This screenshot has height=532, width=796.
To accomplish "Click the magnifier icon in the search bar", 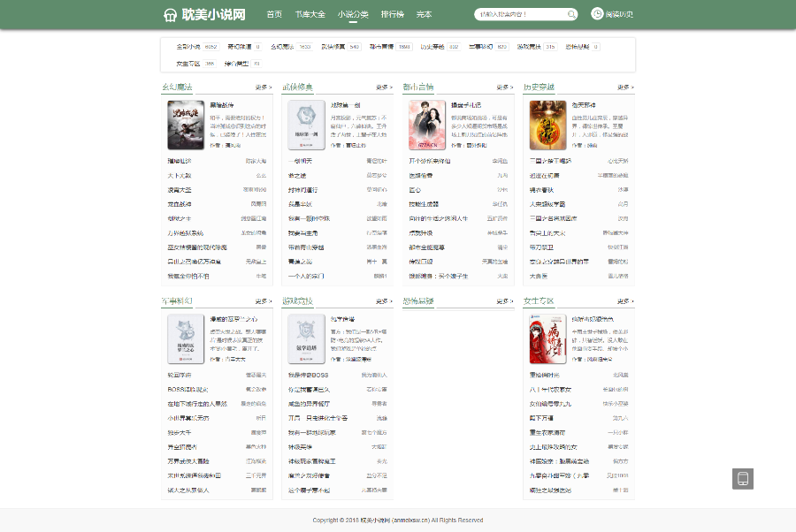I will [571, 14].
